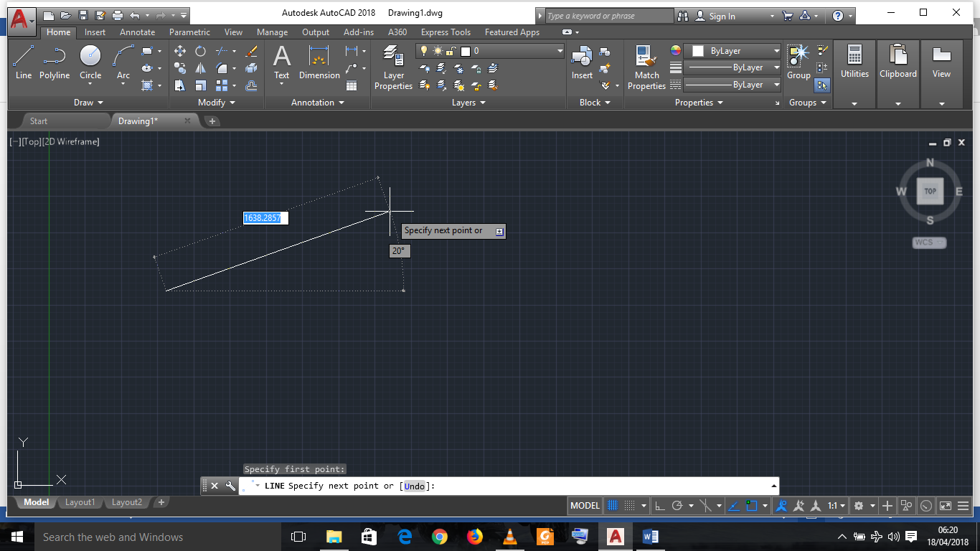Click the Insert block icon

(x=581, y=57)
